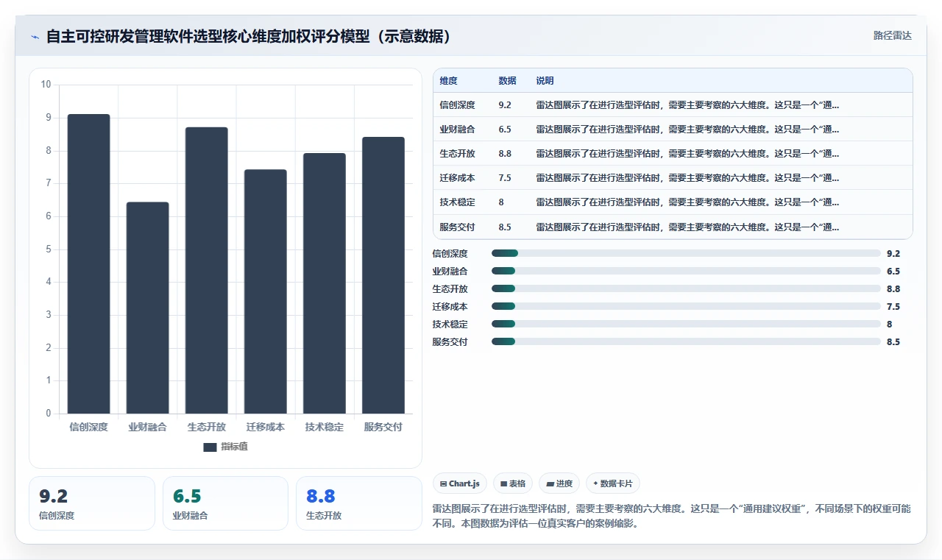
Task: Select the 业财融合 table row cell
Action: 457,130
